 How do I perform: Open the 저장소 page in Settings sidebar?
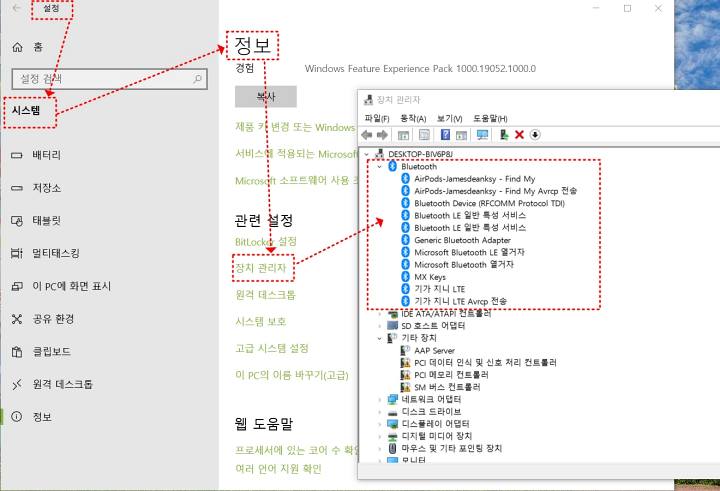[x=46, y=188]
